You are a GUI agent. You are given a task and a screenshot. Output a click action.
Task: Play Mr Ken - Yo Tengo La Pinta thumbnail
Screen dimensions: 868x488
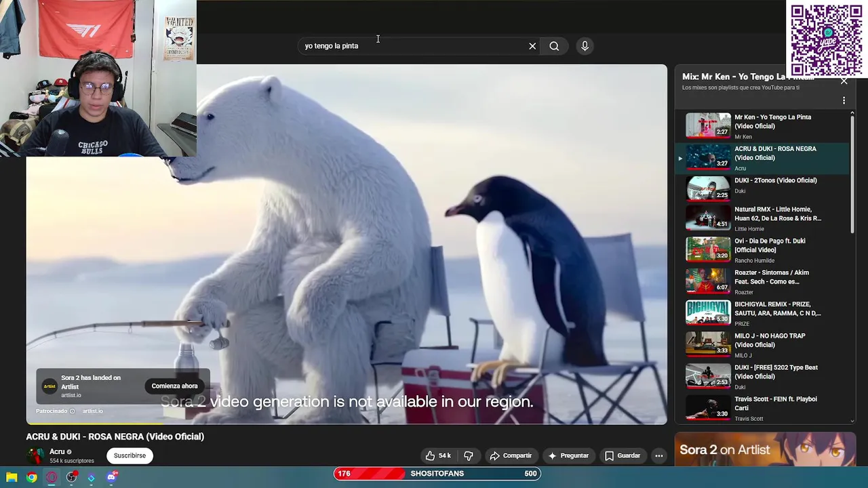point(708,125)
